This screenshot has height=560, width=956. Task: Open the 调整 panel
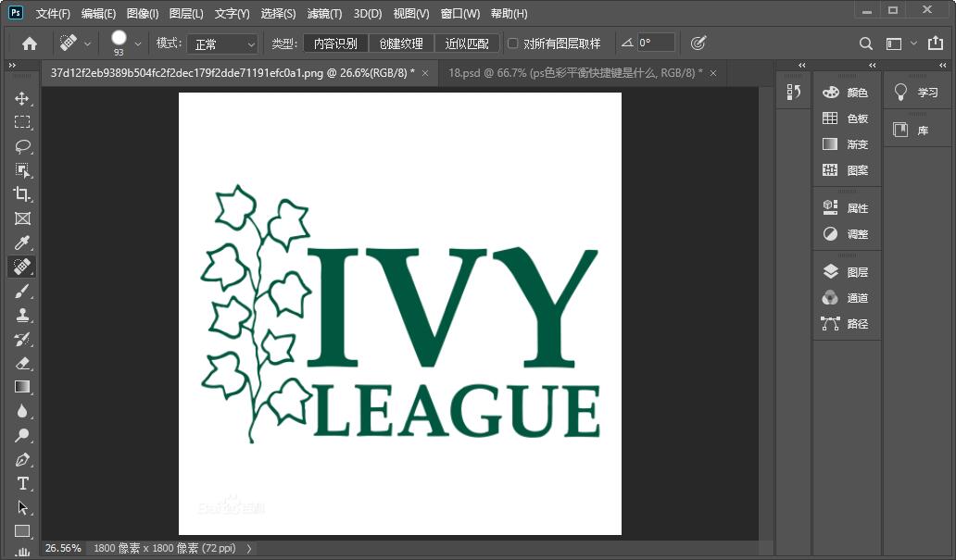847,234
